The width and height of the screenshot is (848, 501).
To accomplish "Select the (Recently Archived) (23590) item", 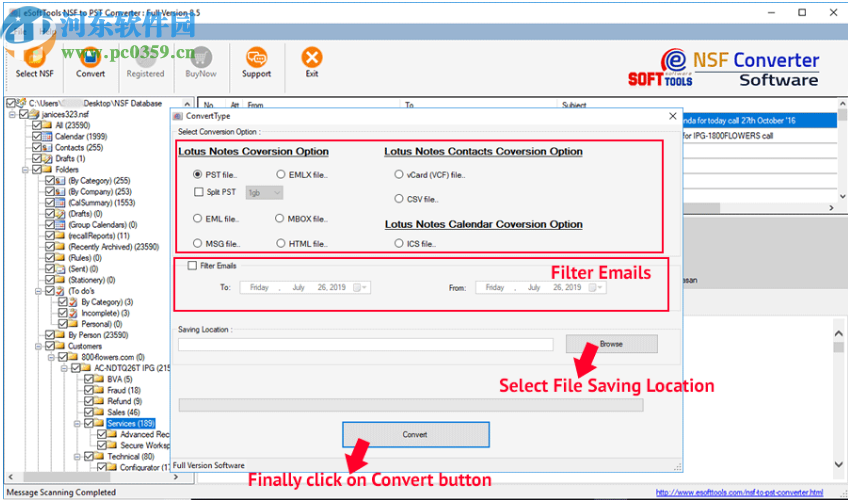I will pos(114,247).
